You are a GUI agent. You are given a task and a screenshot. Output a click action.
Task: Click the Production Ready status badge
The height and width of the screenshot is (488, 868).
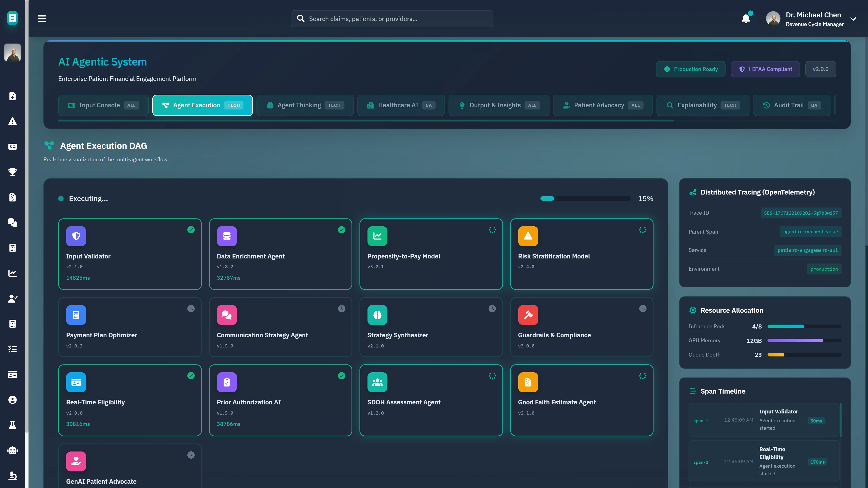click(690, 69)
